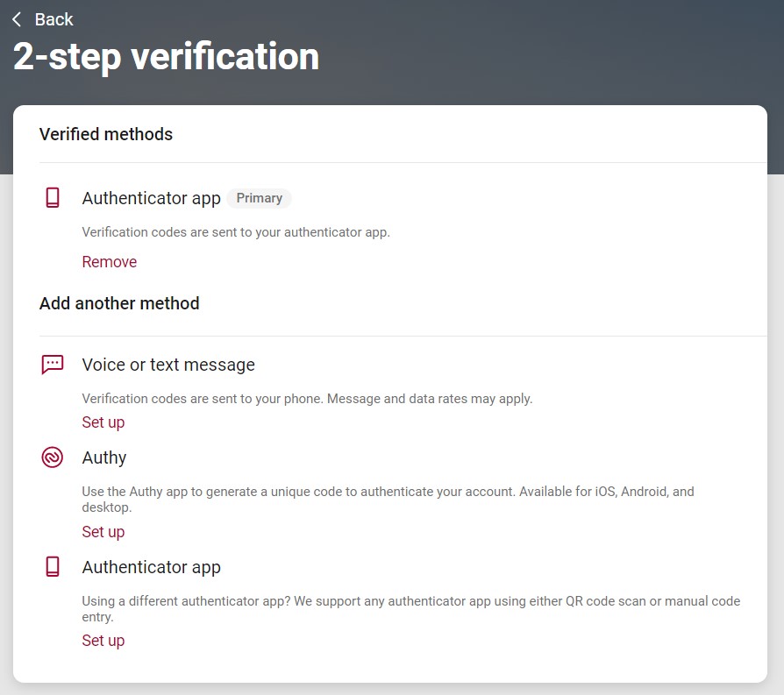Click the Primary badge
This screenshot has width=784, height=695.
click(x=259, y=198)
